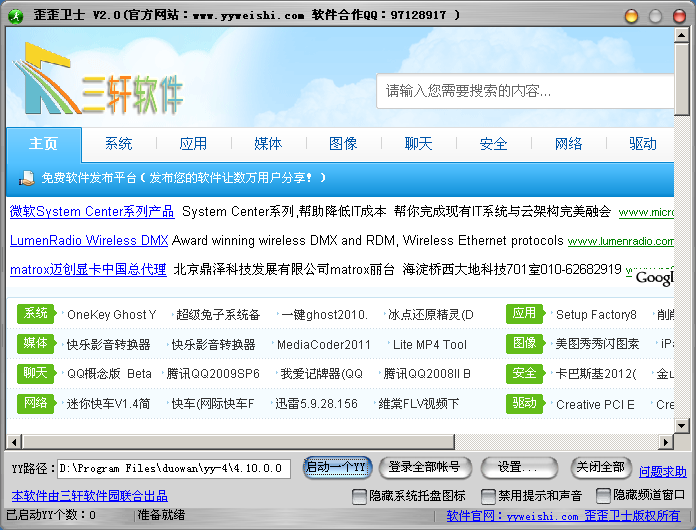Image resolution: width=696 pixels, height=530 pixels.
Task: Click the vertical scrollbar thumb
Action: [681, 79]
